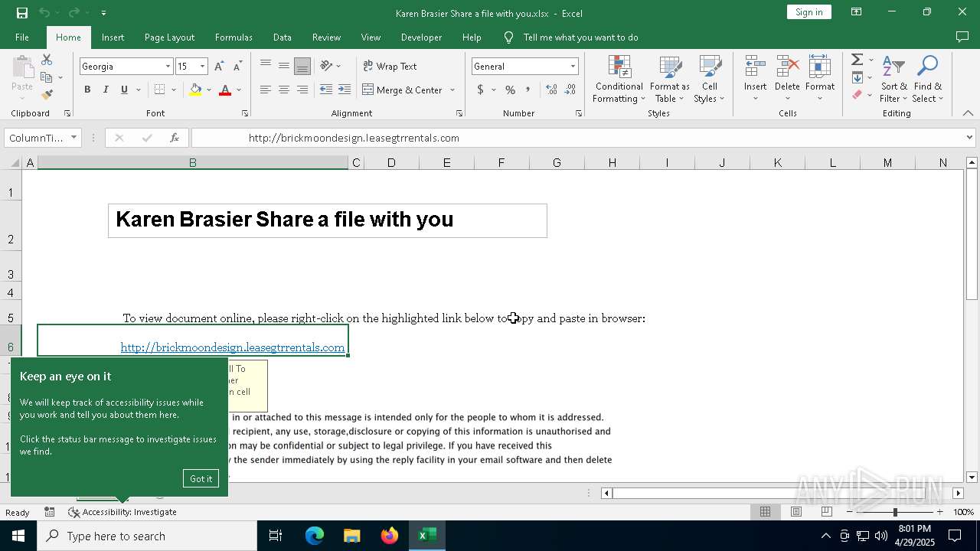The width and height of the screenshot is (980, 551).
Task: Toggle Underline formatting
Action: pyautogui.click(x=124, y=90)
